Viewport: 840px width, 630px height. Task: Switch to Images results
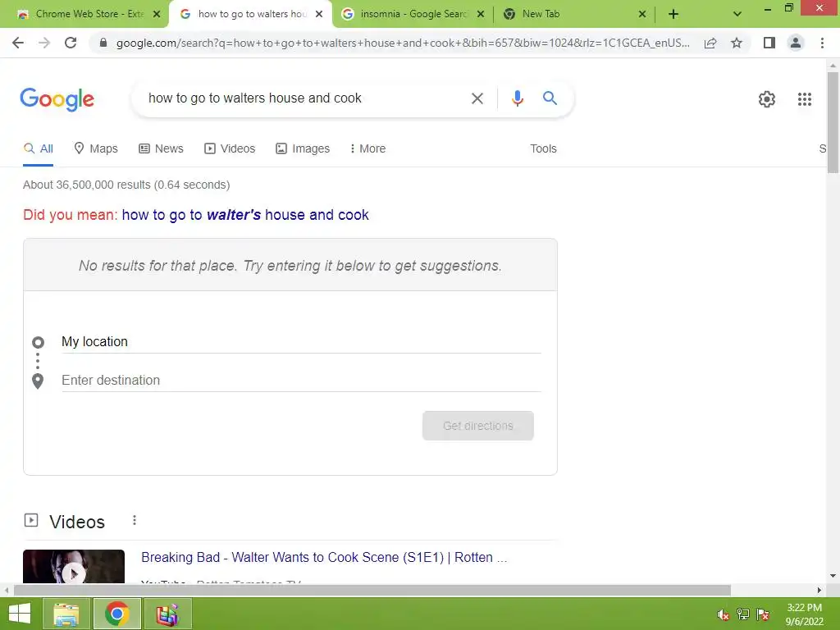302,149
